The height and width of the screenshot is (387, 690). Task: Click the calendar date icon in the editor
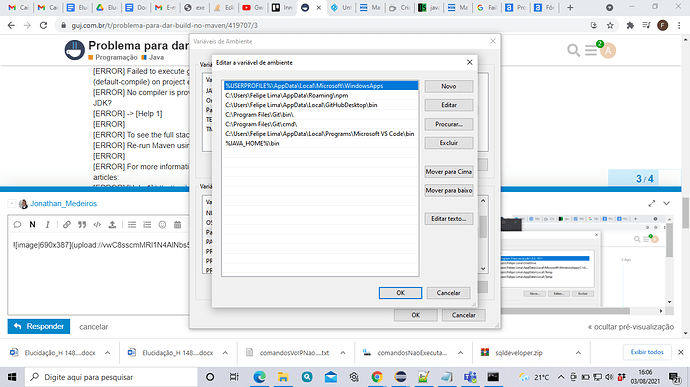click(x=177, y=225)
